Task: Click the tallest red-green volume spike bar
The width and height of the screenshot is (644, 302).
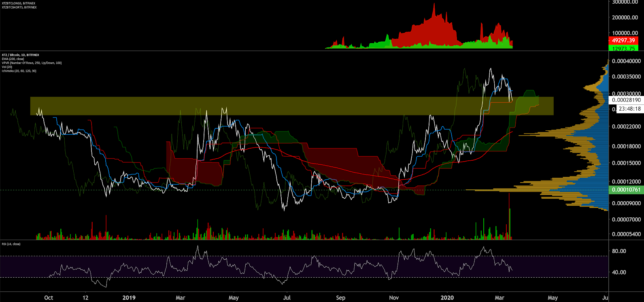Action: [x=509, y=216]
